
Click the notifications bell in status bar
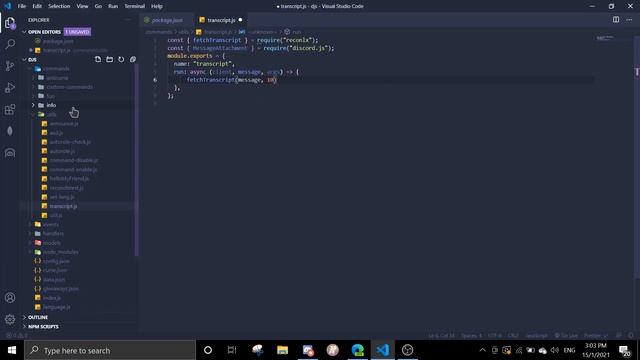(631, 336)
